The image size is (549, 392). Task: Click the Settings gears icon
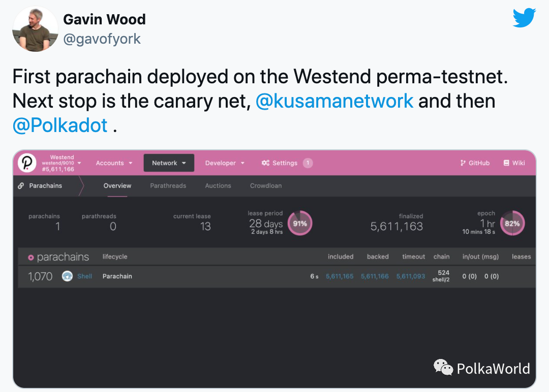(265, 163)
